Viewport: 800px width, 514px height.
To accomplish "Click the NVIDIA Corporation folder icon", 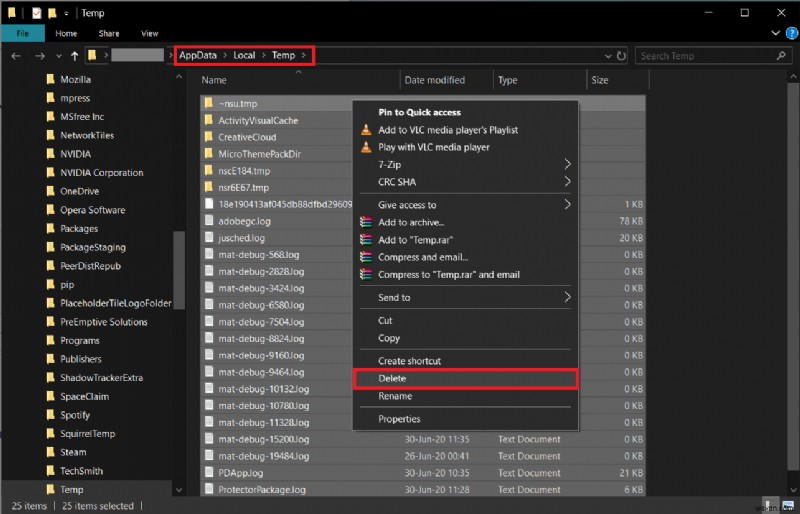I will click(x=50, y=173).
